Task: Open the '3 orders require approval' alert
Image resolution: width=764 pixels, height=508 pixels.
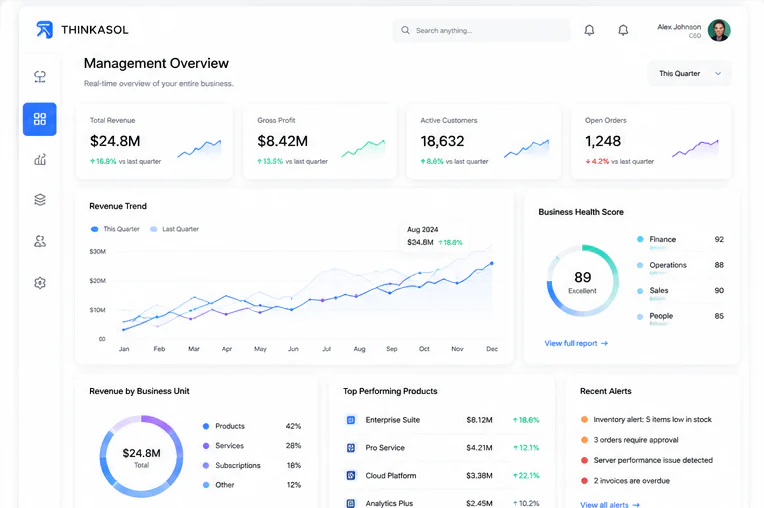Action: 636,440
